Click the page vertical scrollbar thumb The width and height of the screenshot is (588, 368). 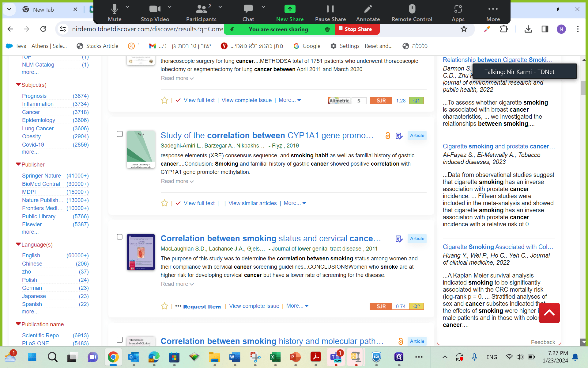(583, 88)
